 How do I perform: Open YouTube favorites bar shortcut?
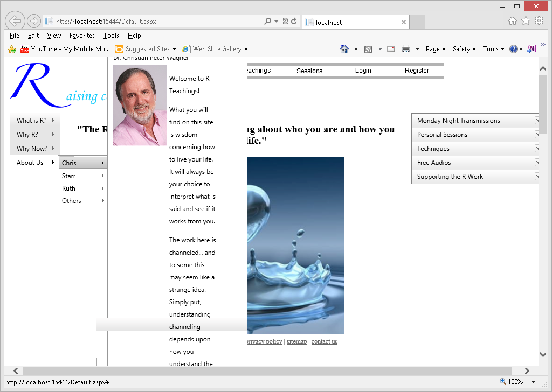coord(65,49)
